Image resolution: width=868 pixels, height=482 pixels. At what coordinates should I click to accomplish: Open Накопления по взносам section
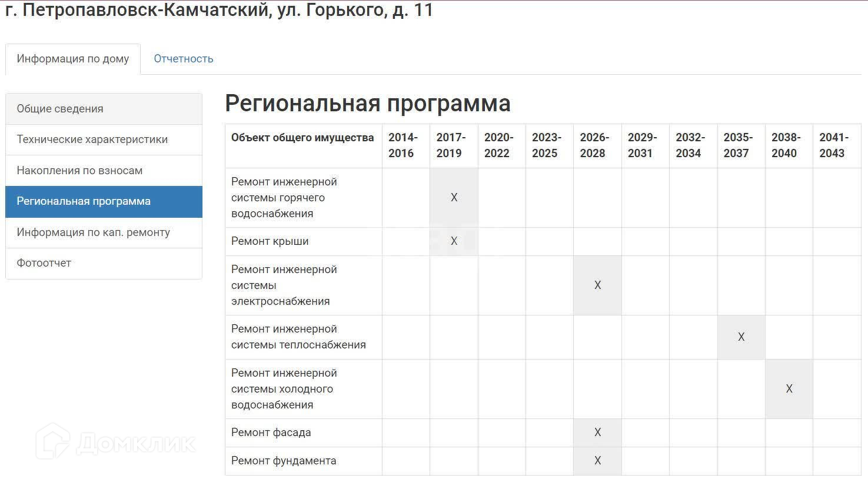click(104, 171)
